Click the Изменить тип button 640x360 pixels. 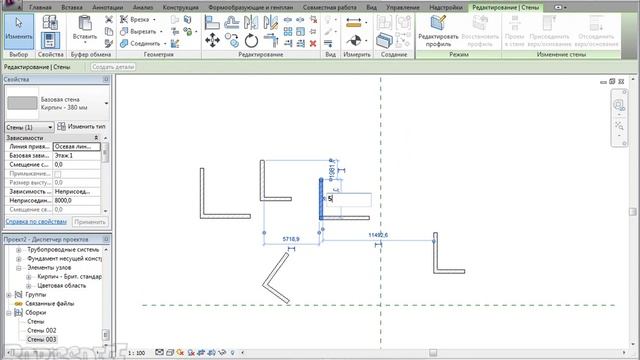tap(82, 127)
